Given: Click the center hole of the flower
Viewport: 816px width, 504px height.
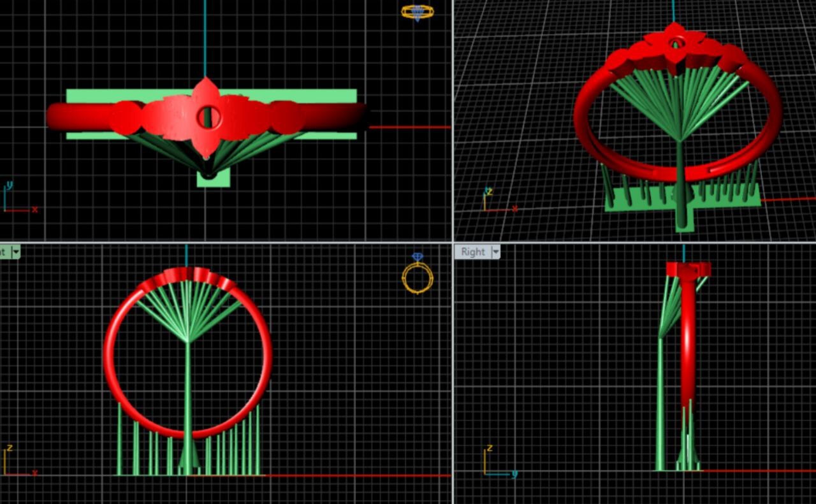Looking at the screenshot, I should coord(208,117).
